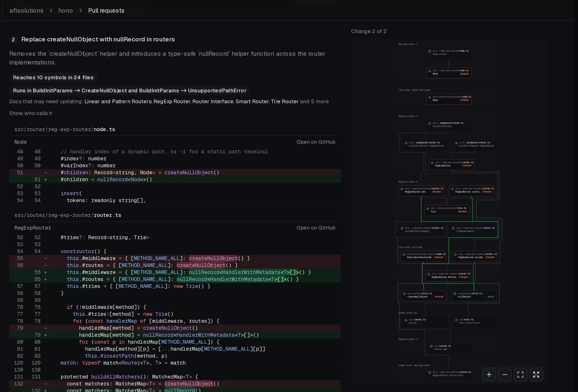Screen dimensions: 578x392
Task: Select the Hono.constructor graph node
Action: click(x=475, y=322)
